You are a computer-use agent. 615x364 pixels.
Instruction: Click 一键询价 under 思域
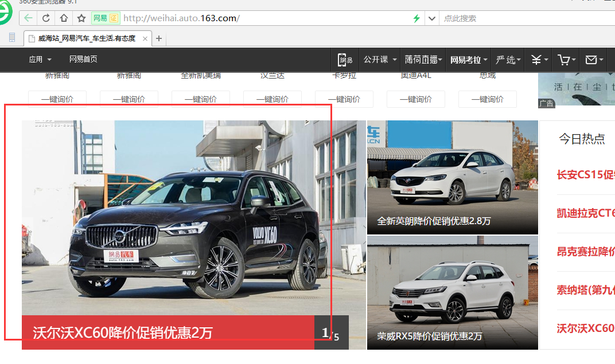tap(488, 99)
